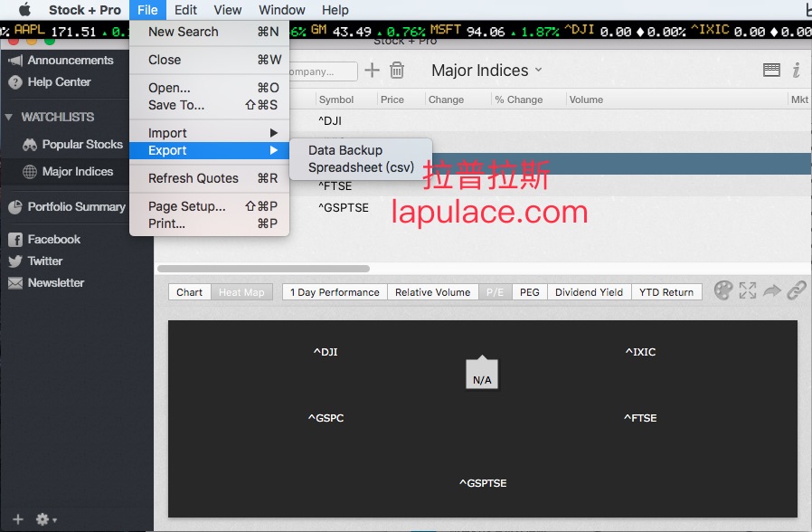
Task: Open the Apple menu
Action: point(24,9)
